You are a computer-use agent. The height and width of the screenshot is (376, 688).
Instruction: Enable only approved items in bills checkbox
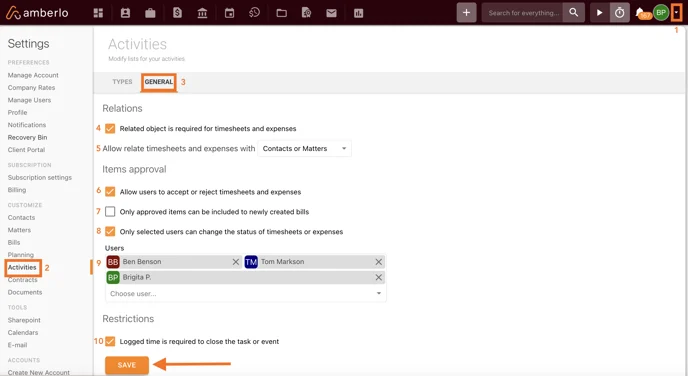tap(110, 212)
